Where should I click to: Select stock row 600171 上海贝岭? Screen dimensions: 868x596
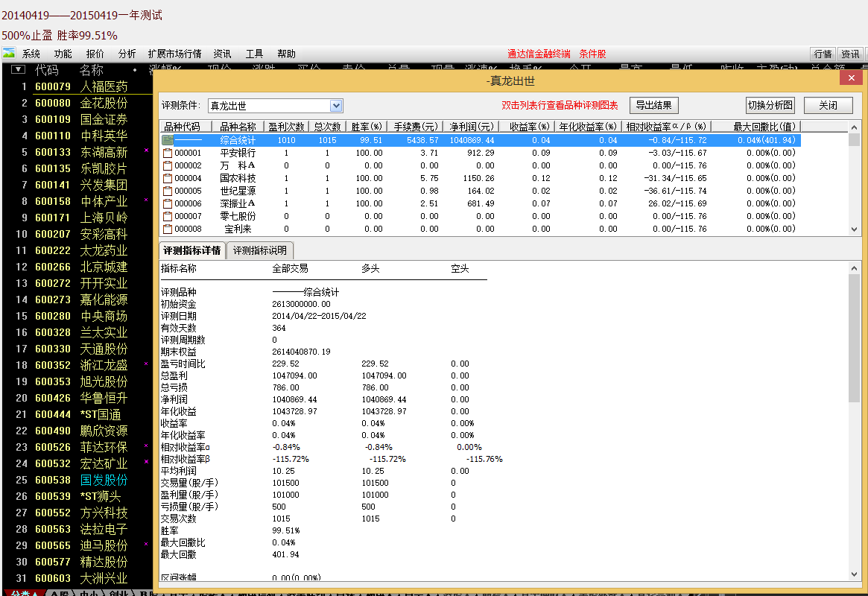tap(77, 218)
